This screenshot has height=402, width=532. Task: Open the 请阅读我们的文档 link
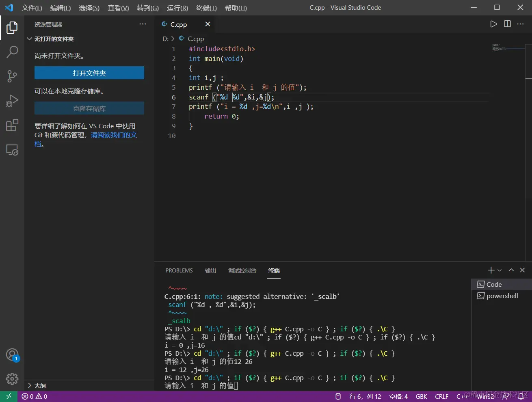(114, 135)
